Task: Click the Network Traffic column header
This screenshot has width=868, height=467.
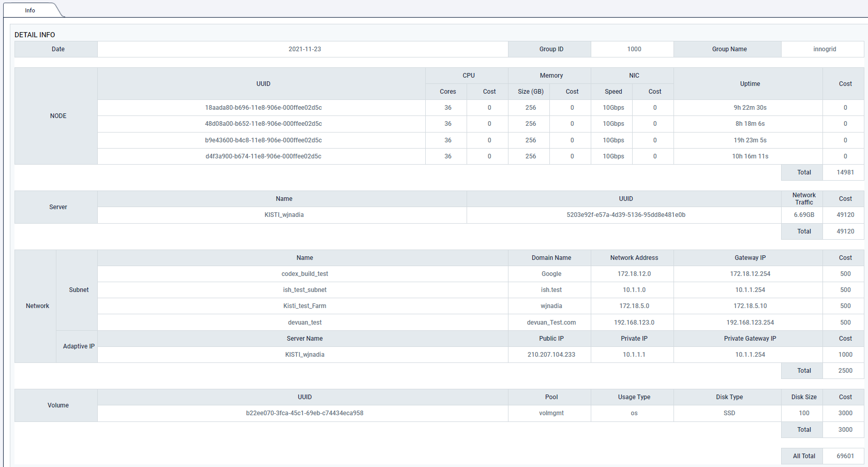Action: point(802,199)
